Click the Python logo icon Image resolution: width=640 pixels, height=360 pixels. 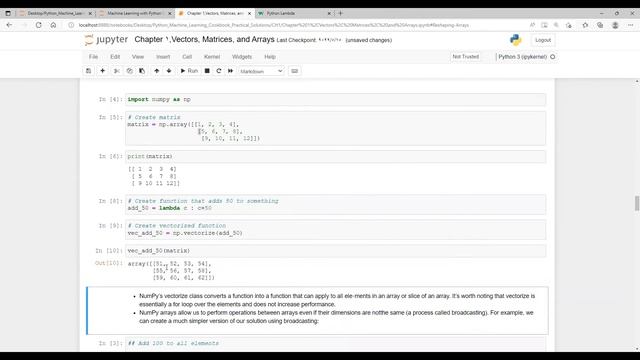(x=516, y=40)
